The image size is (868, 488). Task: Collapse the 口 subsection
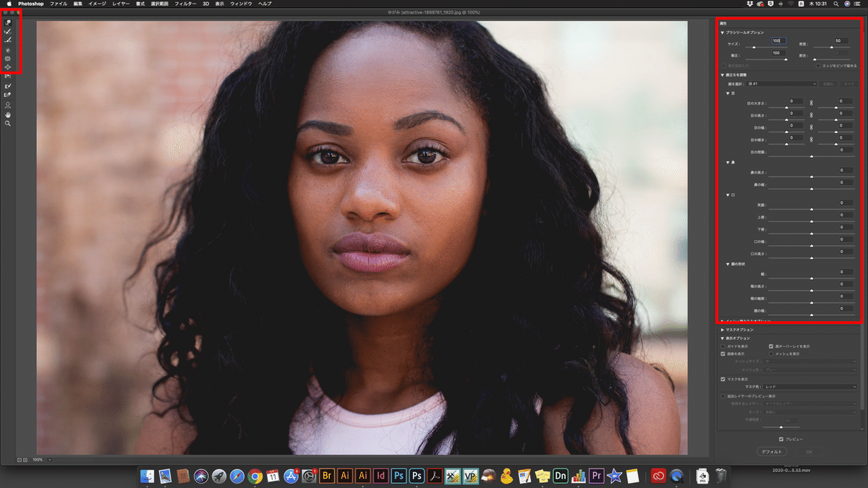(x=728, y=195)
